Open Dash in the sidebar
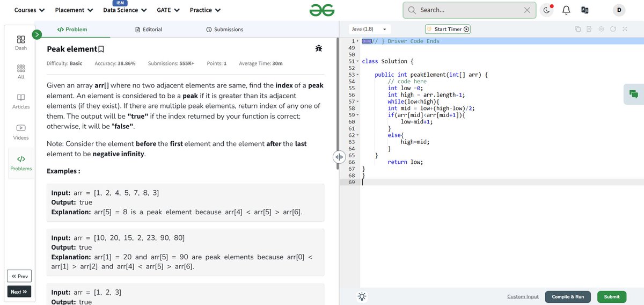This screenshot has height=305, width=644. point(21,43)
